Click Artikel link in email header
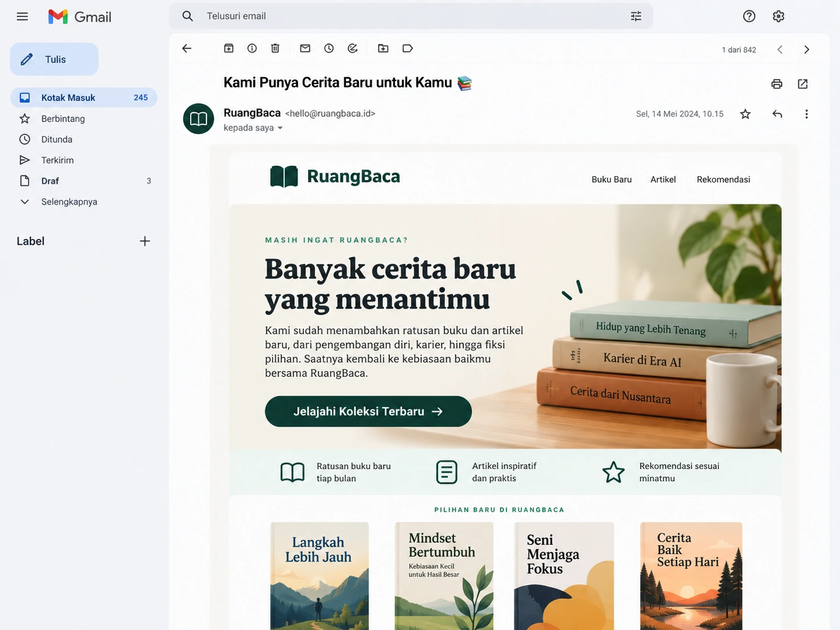 (663, 180)
